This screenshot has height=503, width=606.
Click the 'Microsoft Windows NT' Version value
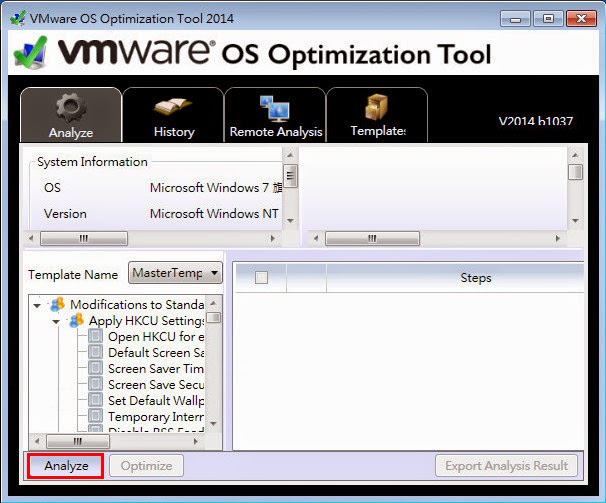point(214,213)
